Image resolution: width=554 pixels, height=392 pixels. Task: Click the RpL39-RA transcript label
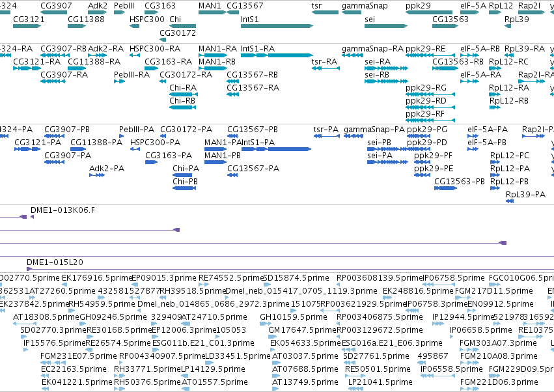point(525,48)
